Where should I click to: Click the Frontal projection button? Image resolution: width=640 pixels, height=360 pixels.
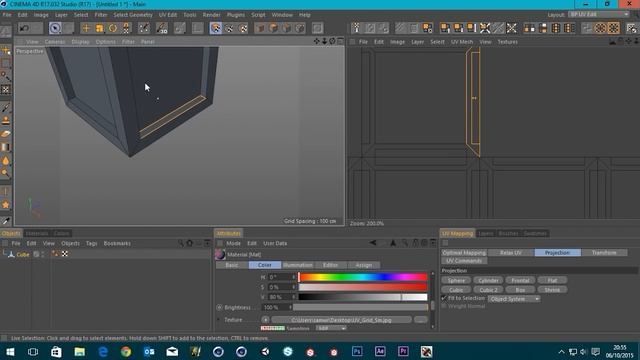(520, 280)
